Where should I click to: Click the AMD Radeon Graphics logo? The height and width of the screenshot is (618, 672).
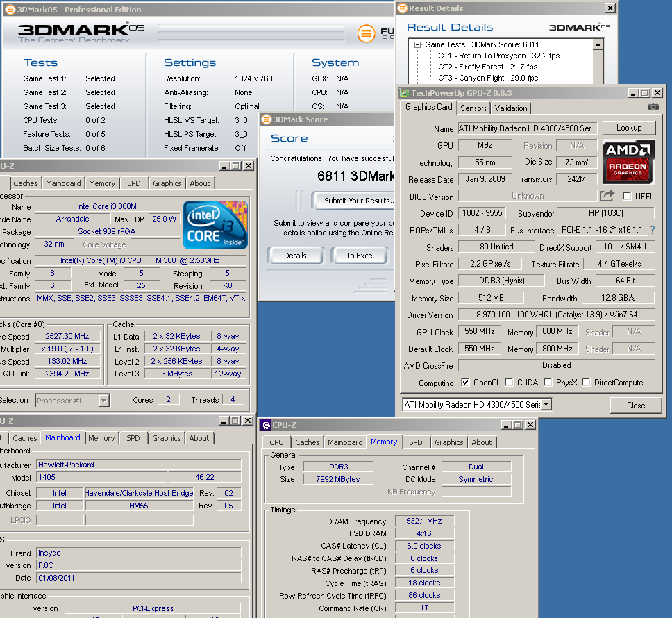click(x=629, y=162)
